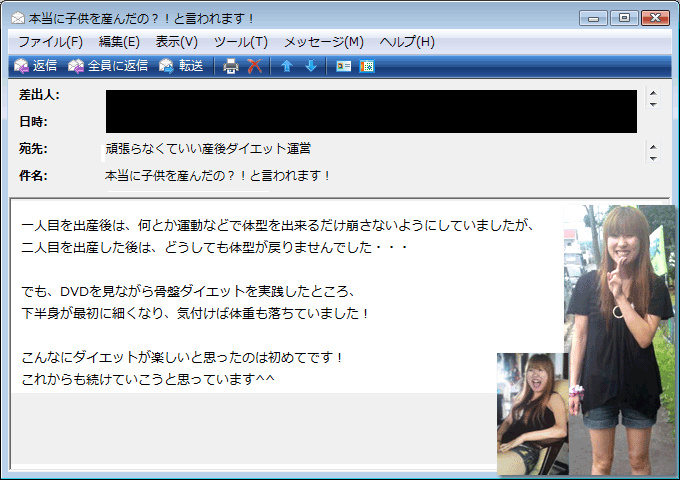Click the line starting こんなにダイエットが楽しい

[182, 357]
